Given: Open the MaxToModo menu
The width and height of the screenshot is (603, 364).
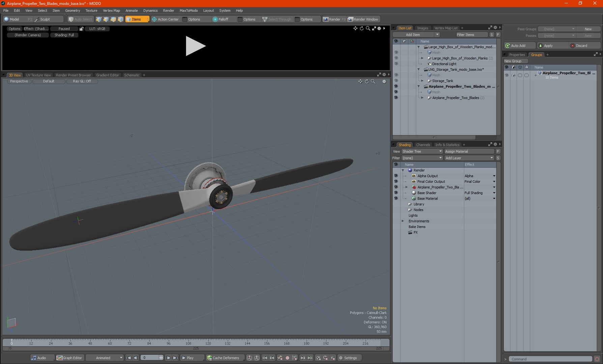Looking at the screenshot, I should tap(189, 10).
